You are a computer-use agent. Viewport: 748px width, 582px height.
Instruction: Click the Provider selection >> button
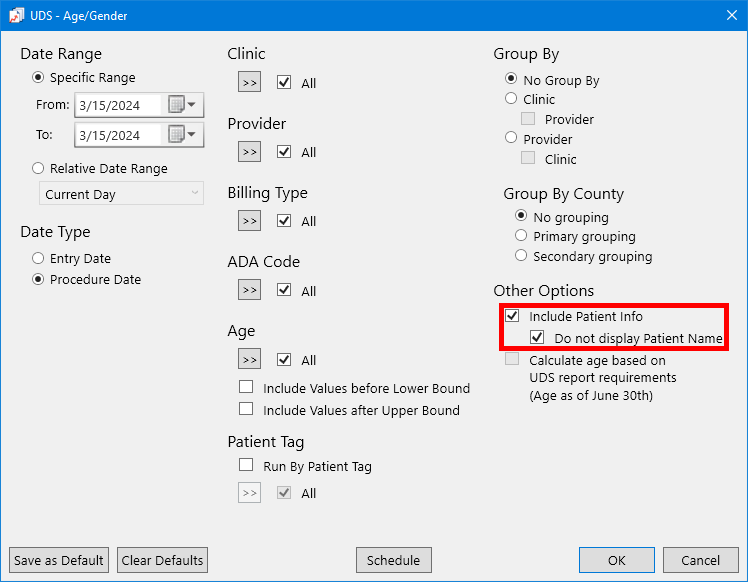click(249, 152)
